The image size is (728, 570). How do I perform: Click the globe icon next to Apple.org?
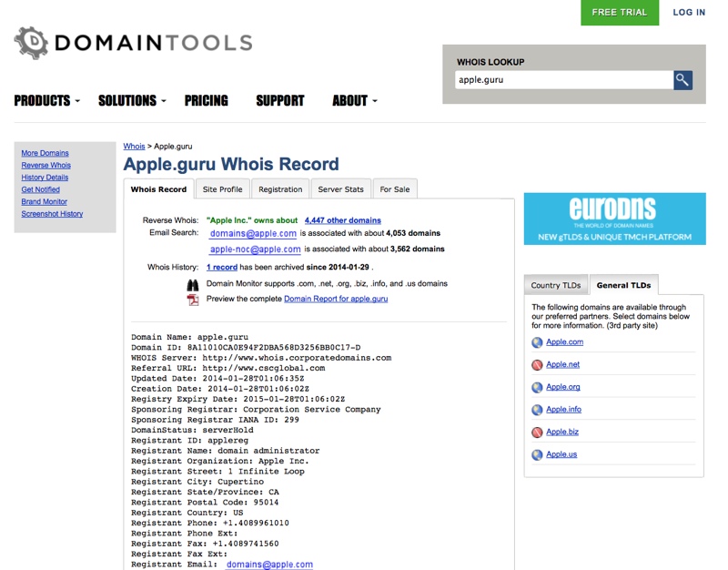(x=537, y=387)
